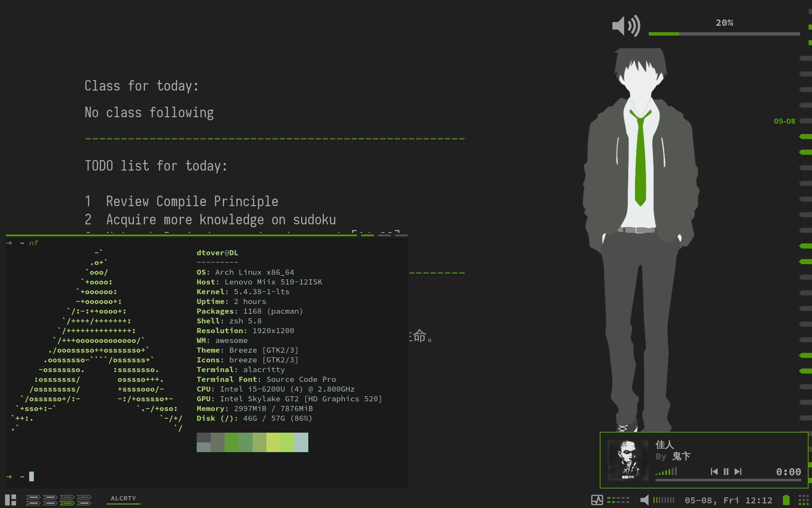
Task: Click the pale cyan neofetch color block
Action: 301,442
